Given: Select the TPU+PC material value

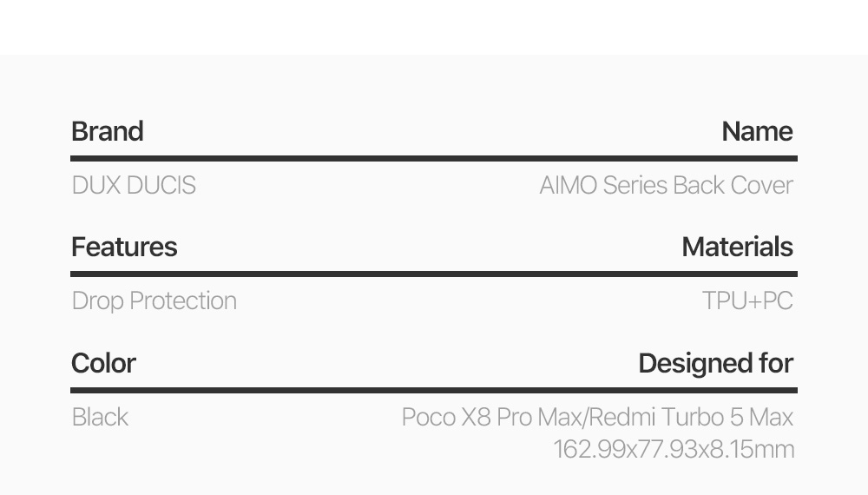Looking at the screenshot, I should coord(747,300).
